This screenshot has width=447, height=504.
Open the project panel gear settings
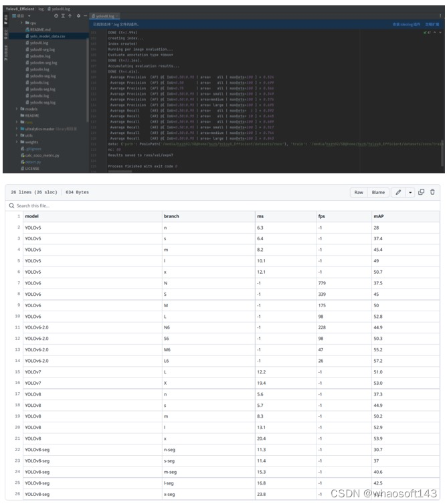coord(78,16)
